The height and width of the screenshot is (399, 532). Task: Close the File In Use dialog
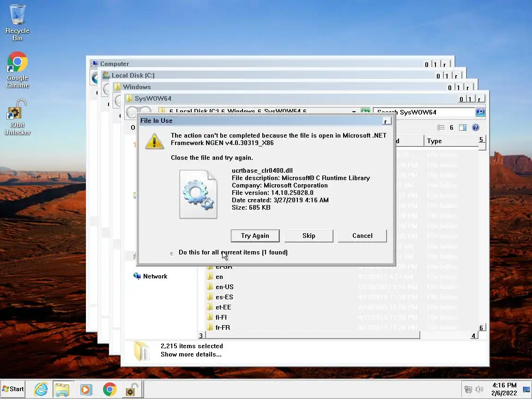387,121
